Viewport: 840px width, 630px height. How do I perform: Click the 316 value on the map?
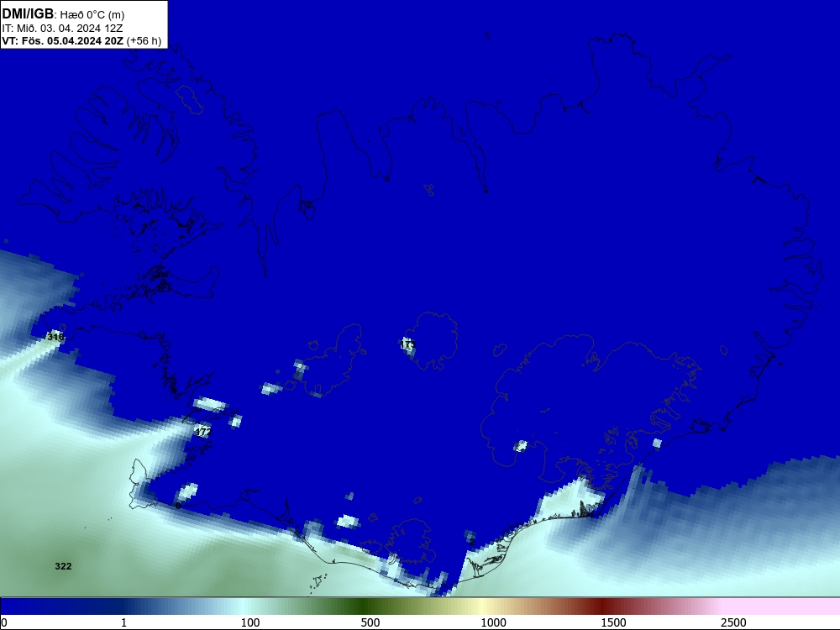tap(55, 337)
